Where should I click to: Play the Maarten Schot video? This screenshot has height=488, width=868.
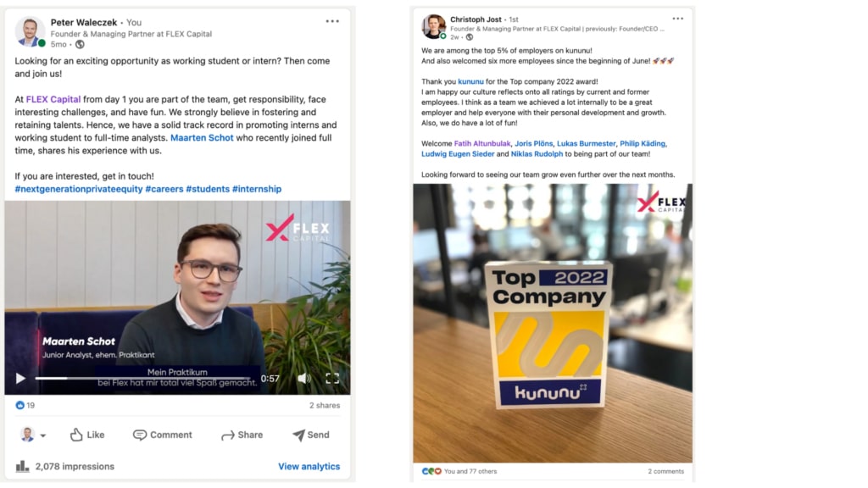20,379
